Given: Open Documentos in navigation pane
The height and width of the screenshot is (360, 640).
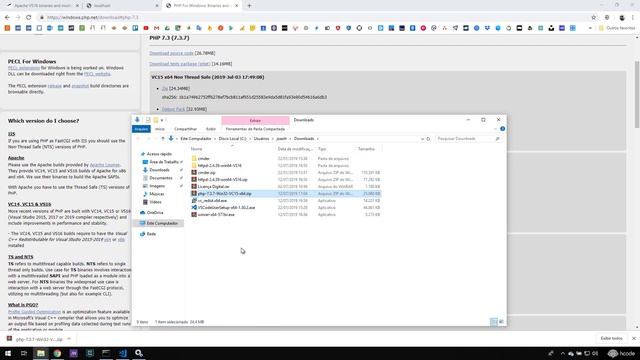Looking at the screenshot, I should (x=160, y=178).
